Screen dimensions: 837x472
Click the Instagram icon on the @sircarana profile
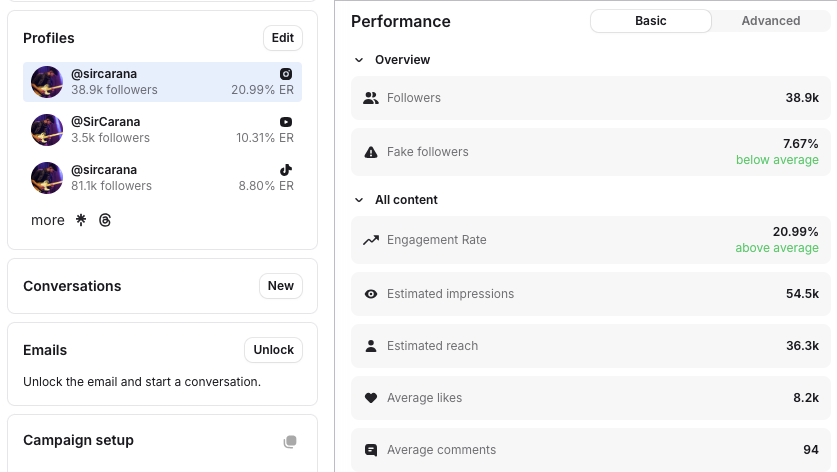[x=286, y=74]
